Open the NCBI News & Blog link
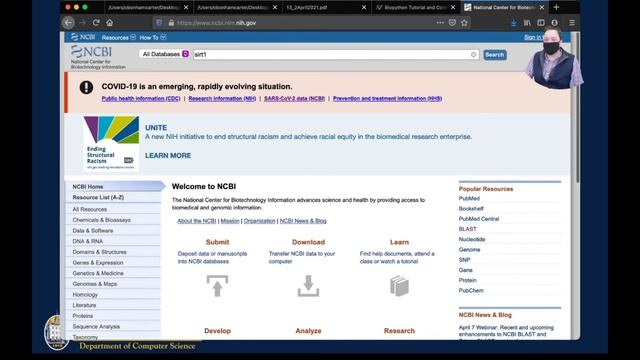 pos(303,221)
